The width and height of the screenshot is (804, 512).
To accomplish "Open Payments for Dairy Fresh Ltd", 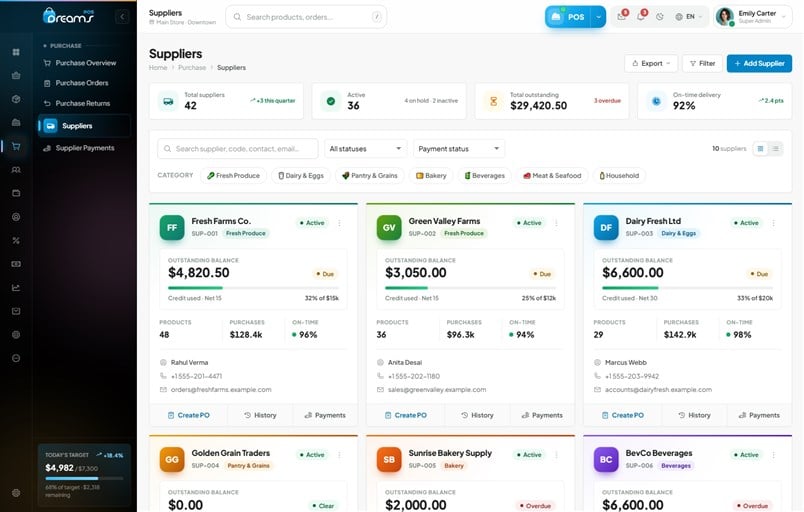I will point(759,415).
